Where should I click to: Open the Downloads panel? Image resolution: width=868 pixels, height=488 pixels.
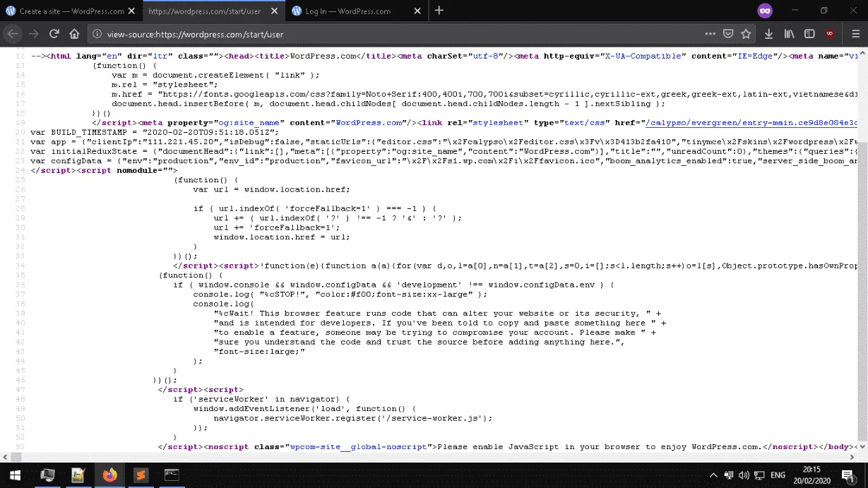[769, 33]
